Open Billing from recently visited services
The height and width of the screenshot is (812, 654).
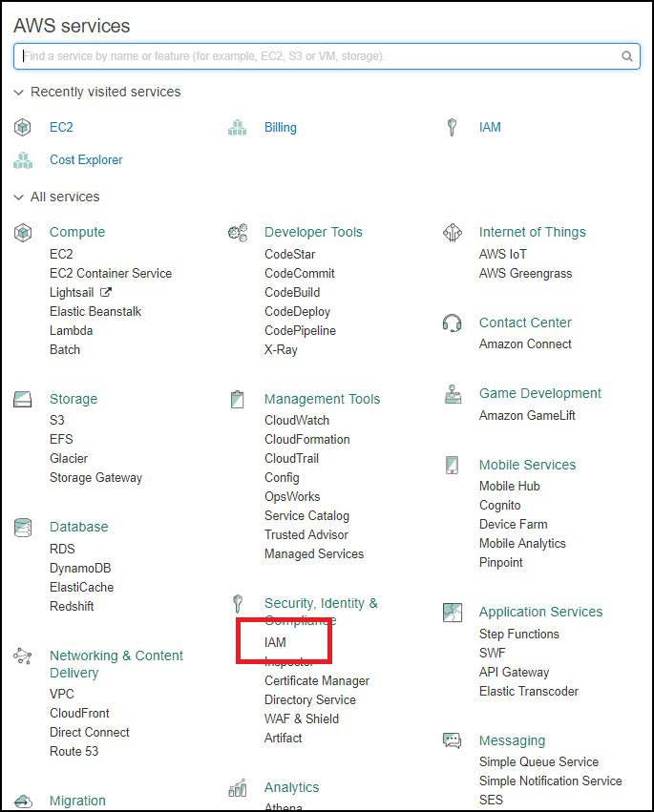click(281, 128)
